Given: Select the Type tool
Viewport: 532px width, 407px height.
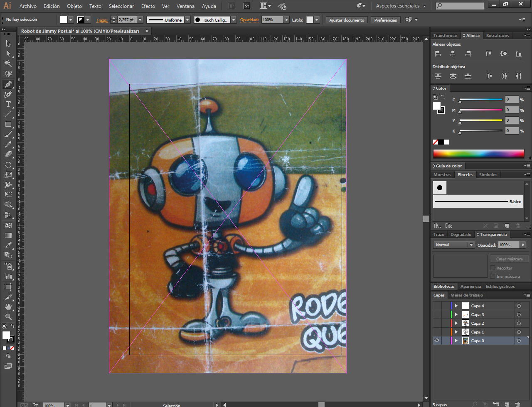Looking at the screenshot, I should (x=8, y=104).
